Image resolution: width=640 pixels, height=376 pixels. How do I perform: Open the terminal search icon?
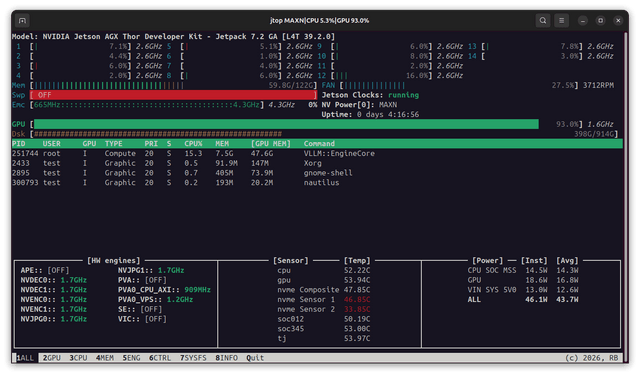pos(543,20)
